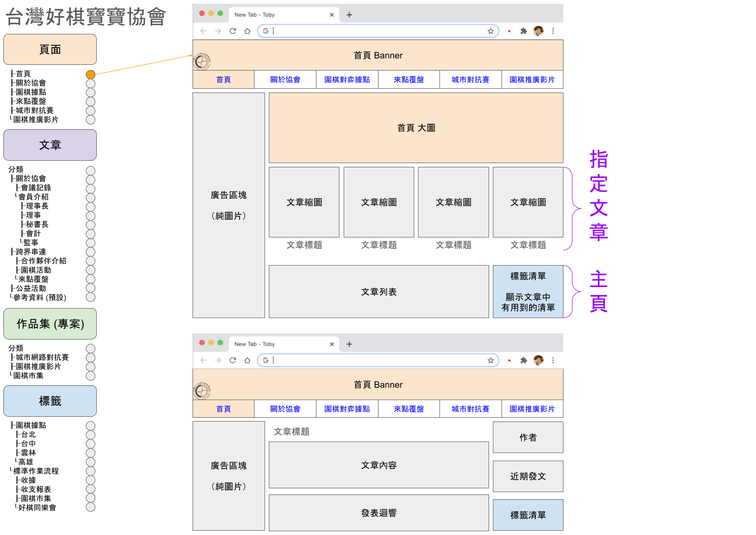Click the 跨界串連 tree row
This screenshot has width=756, height=535.
pos(29,252)
